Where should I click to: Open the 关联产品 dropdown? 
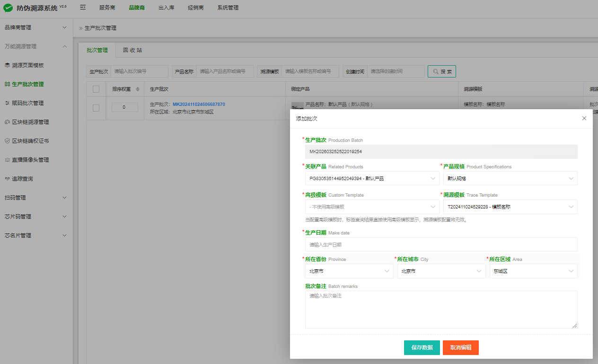pyautogui.click(x=371, y=178)
